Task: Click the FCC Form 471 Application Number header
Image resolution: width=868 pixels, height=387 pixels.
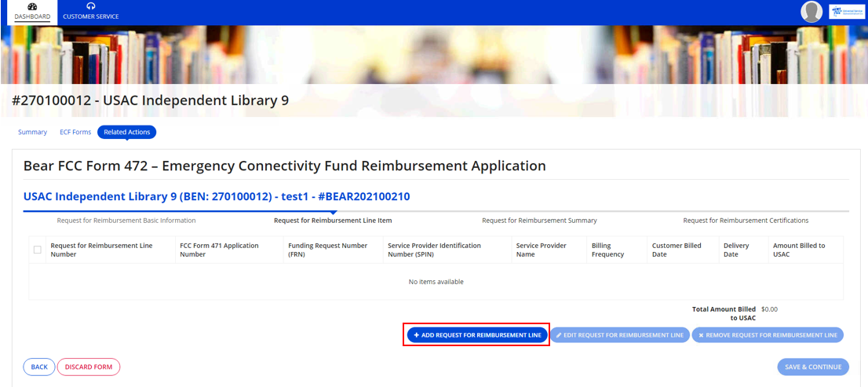Action: coord(228,250)
